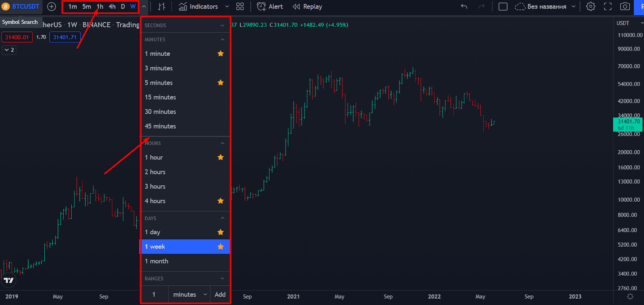Open the minutes unit dropdown

point(190,295)
